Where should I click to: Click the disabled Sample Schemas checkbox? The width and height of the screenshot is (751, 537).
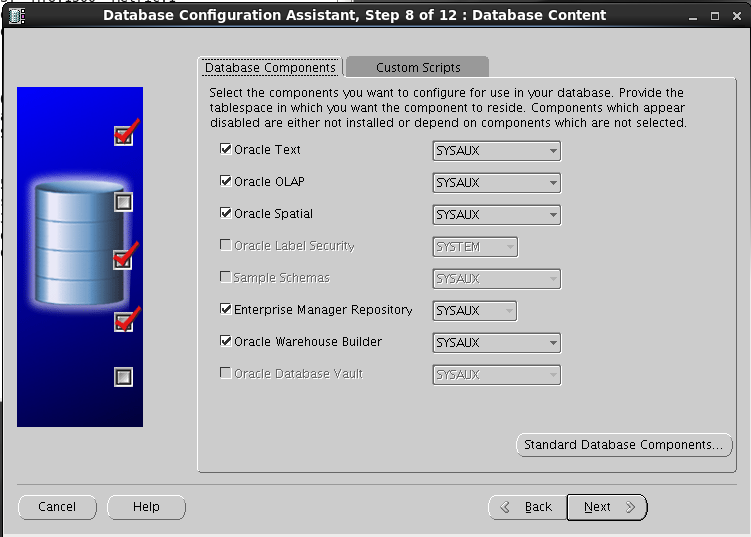click(x=226, y=277)
